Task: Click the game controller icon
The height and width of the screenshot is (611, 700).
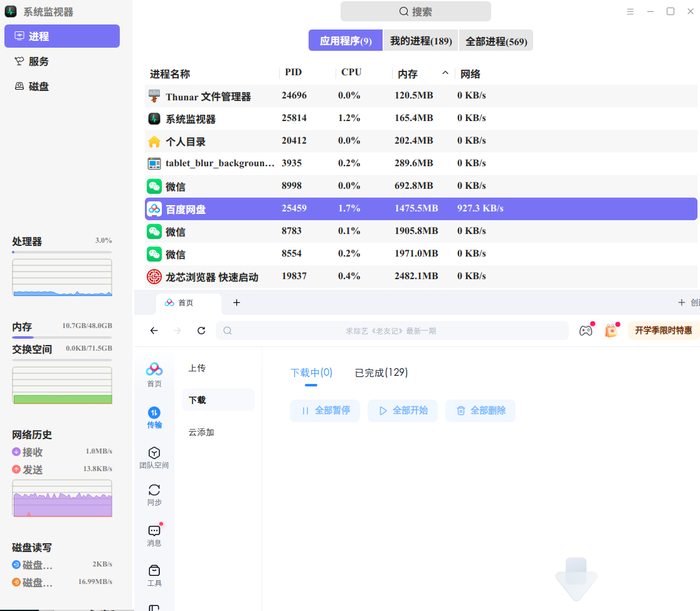Action: click(586, 331)
